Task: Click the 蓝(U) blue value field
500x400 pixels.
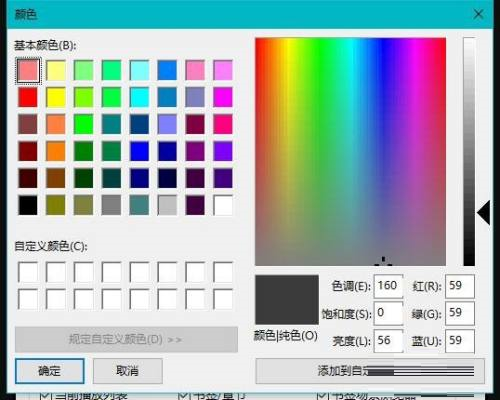Action: 460,341
